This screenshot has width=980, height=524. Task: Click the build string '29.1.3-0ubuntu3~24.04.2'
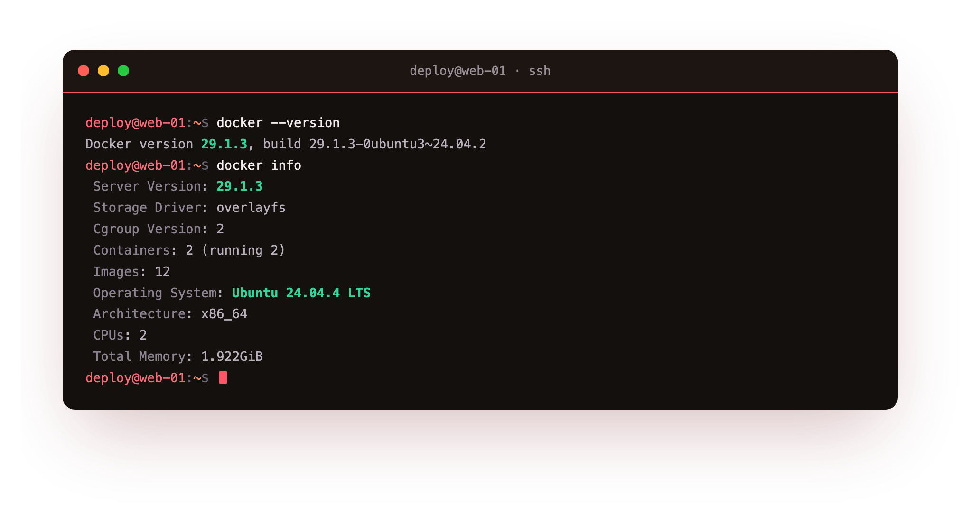398,144
